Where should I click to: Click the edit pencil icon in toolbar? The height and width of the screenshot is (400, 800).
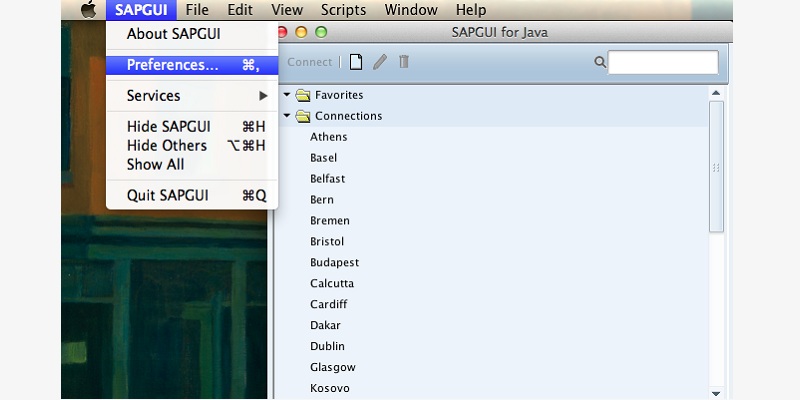point(380,62)
